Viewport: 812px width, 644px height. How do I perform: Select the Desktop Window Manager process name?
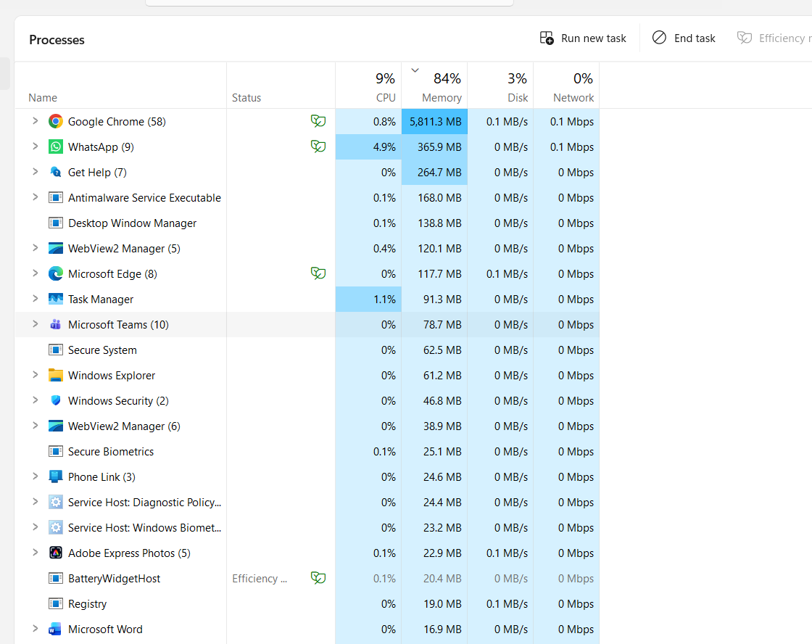pyautogui.click(x=132, y=223)
